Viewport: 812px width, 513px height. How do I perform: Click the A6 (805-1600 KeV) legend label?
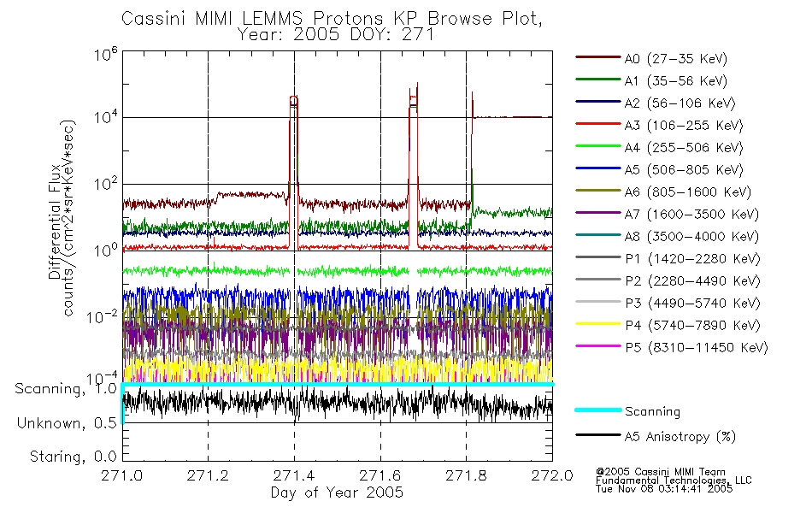tap(688, 192)
